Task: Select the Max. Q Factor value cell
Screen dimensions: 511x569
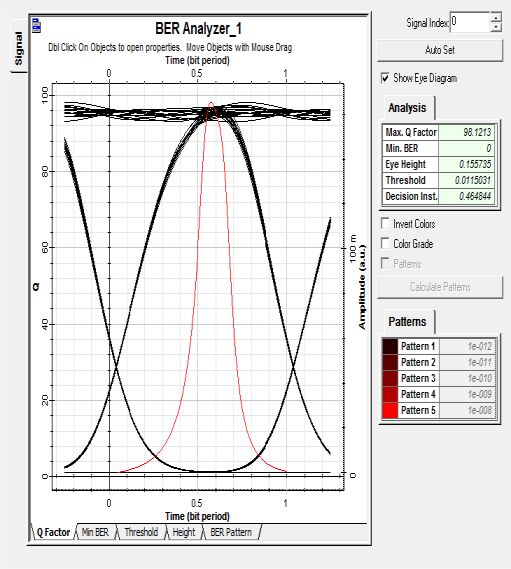Action: (x=466, y=132)
